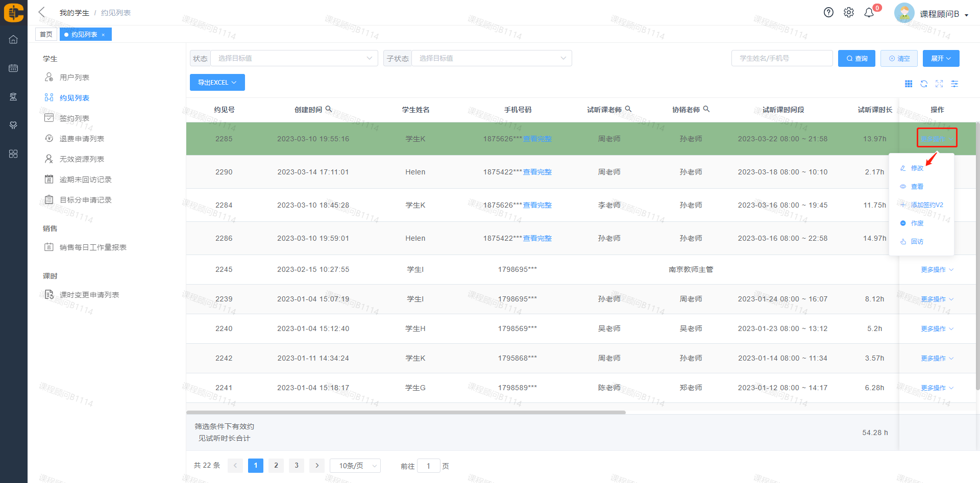
Task: Click 查看完整 link for appointment 2290
Action: 537,172
